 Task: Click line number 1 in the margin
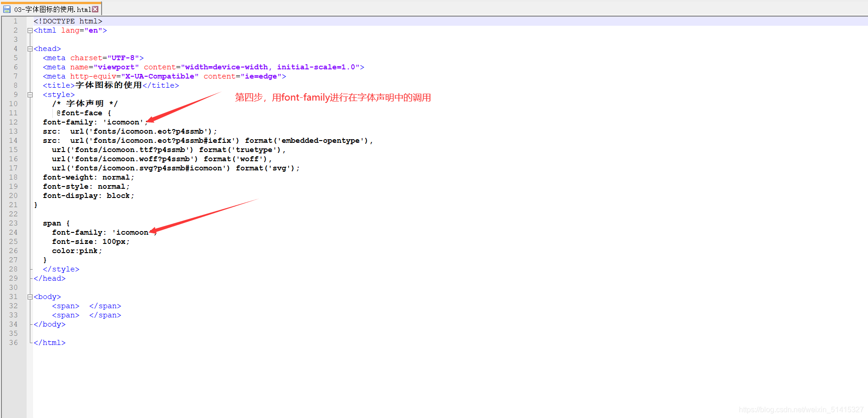point(16,21)
